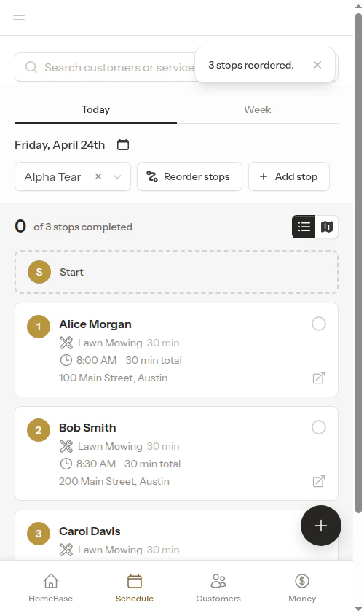364x616 pixels.
Task: Click 'Friday, April 24th' date text
Action: [x=60, y=145]
